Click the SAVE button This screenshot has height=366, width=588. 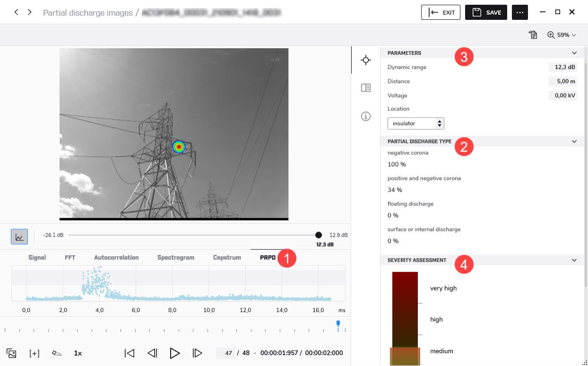[x=486, y=12]
